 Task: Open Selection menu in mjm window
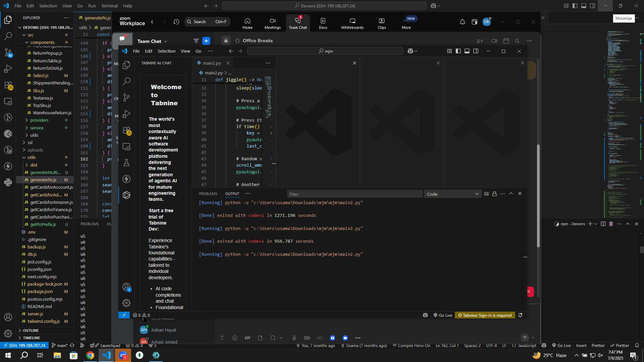click(166, 51)
